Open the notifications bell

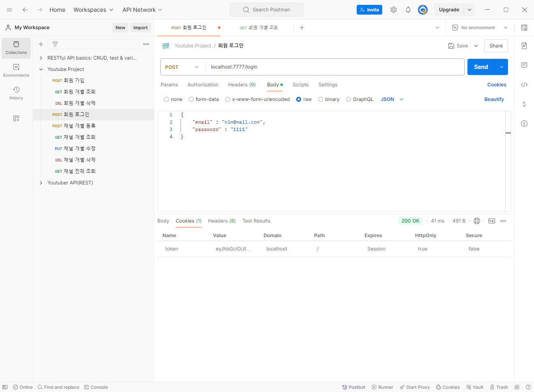click(408, 10)
